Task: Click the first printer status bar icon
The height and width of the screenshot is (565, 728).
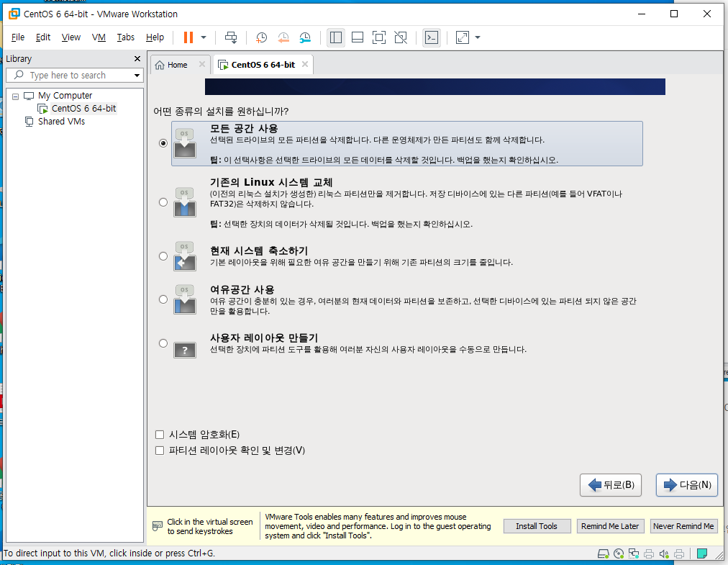Action: [x=649, y=553]
